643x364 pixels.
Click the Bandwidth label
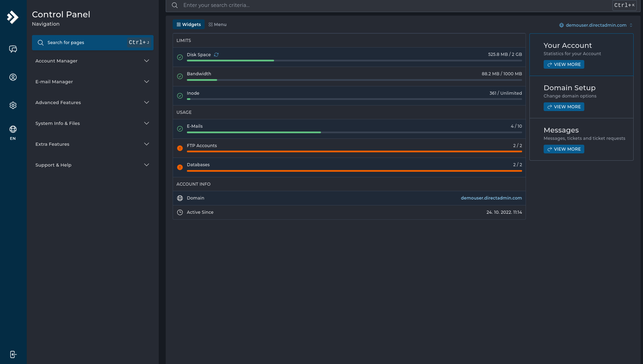point(199,74)
